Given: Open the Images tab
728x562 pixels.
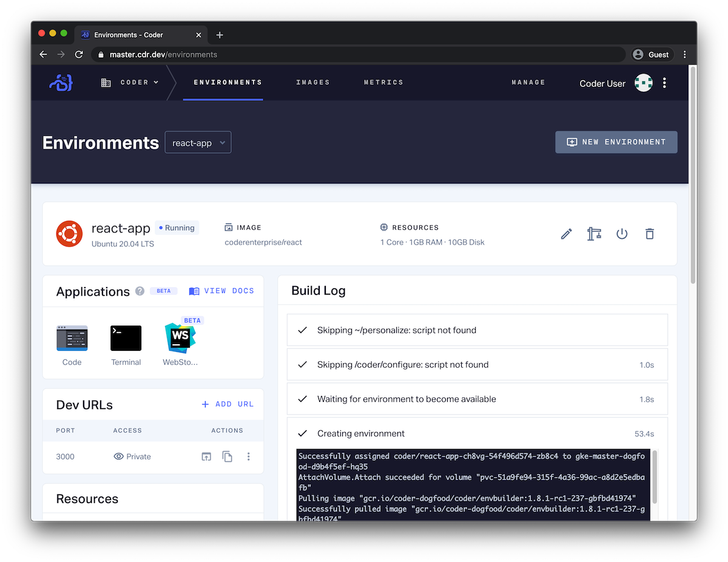Looking at the screenshot, I should 313,83.
